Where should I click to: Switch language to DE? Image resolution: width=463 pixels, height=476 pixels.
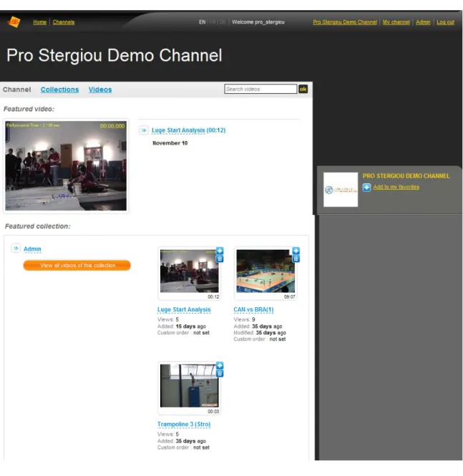[x=223, y=22]
